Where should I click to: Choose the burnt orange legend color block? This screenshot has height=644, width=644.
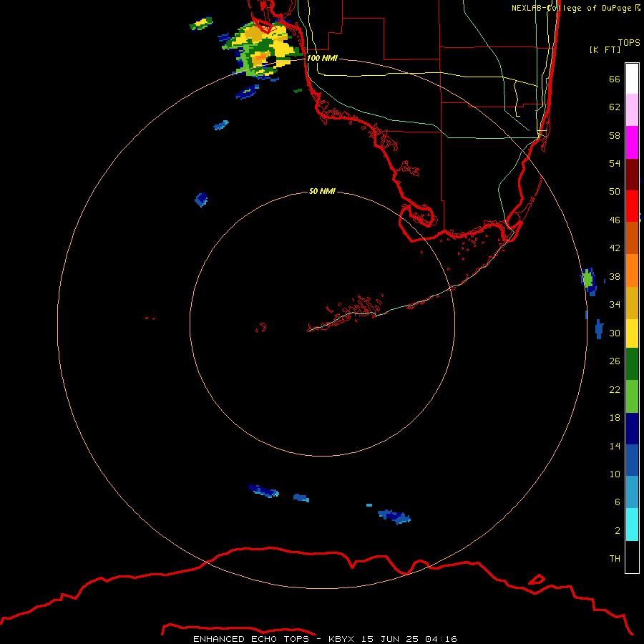(x=632, y=238)
